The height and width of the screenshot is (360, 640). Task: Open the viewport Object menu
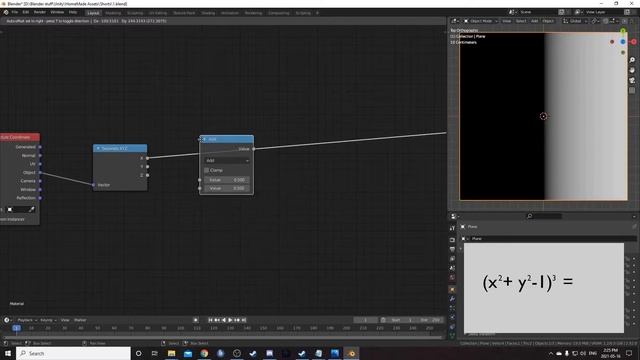click(548, 21)
